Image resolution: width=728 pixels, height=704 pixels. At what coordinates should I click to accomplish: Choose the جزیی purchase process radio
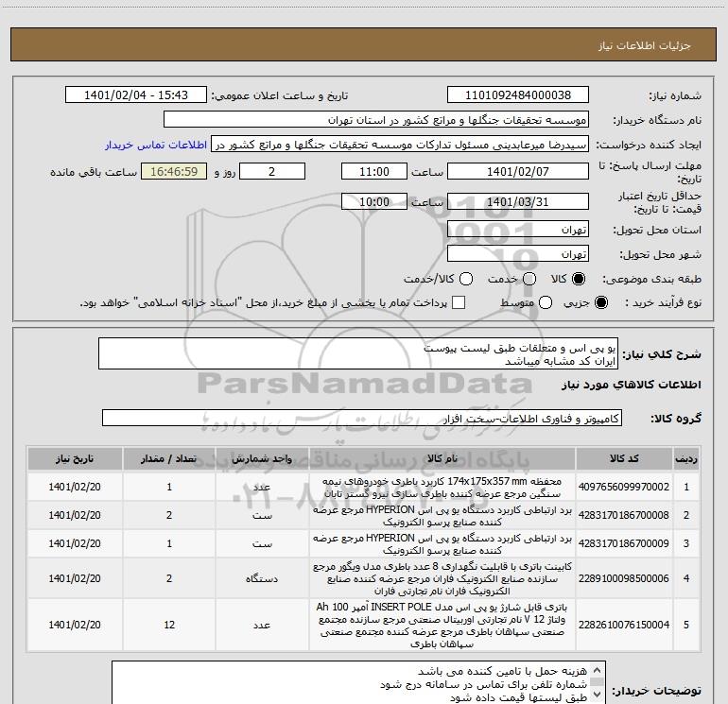[x=600, y=303]
